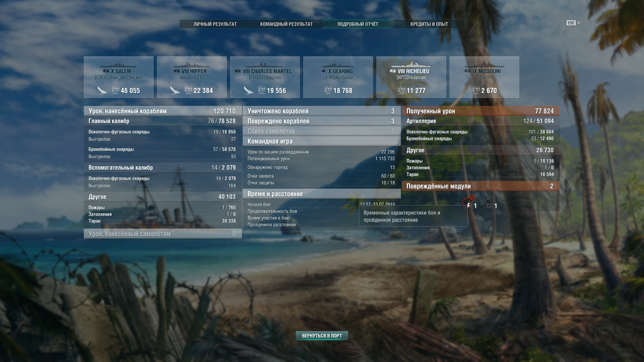Viewport: 644px width, 362px height.
Task: Select the Подробный отчёт tab
Action: (x=358, y=24)
